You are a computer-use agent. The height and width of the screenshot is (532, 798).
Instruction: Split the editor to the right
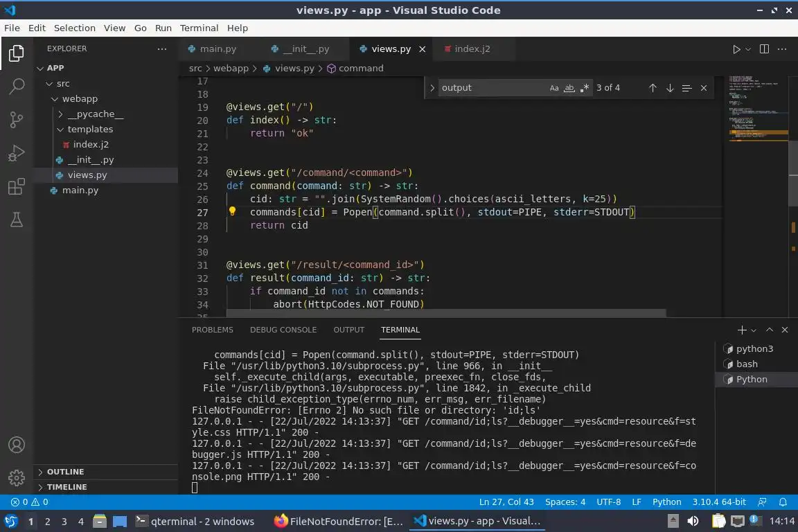pos(764,49)
